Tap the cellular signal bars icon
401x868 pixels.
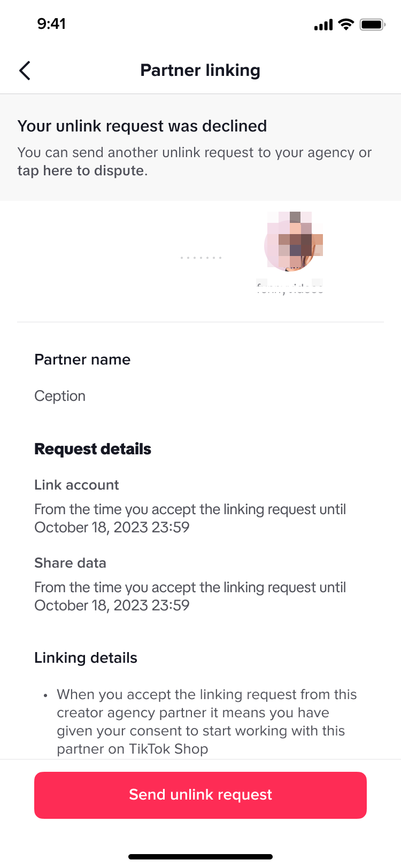pyautogui.click(x=323, y=25)
